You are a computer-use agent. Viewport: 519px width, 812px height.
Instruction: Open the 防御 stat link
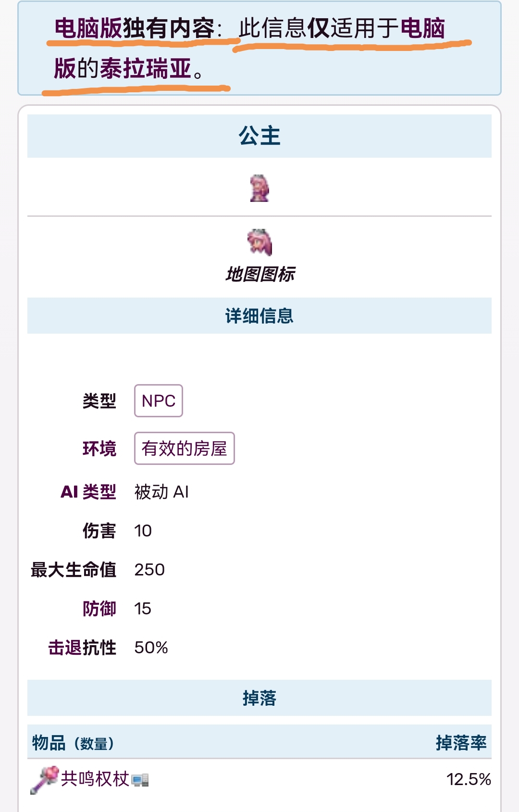(99, 609)
